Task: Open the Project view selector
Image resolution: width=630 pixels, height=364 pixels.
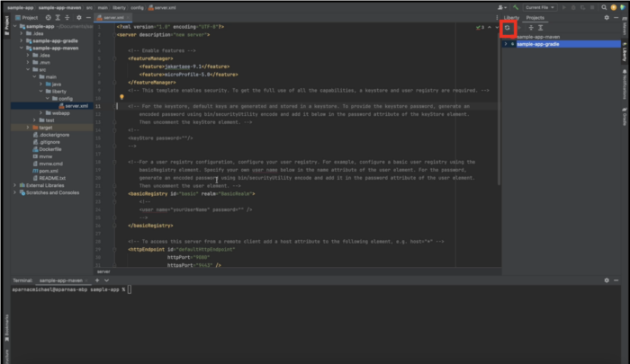Action: click(26, 18)
